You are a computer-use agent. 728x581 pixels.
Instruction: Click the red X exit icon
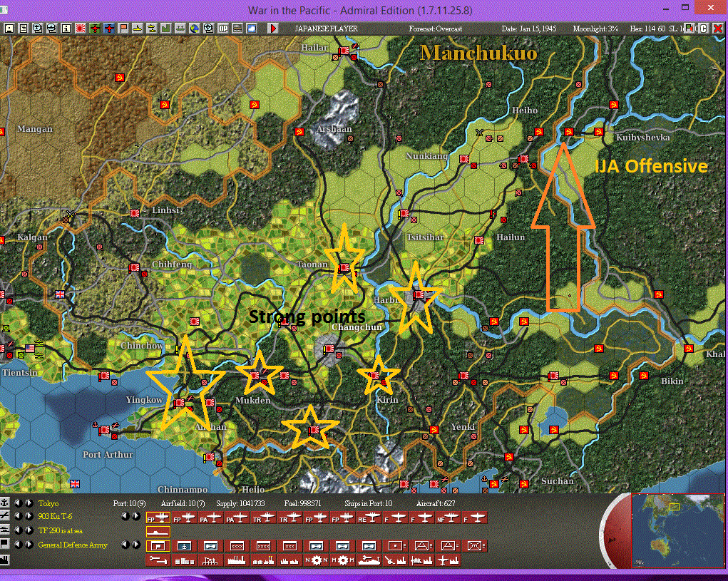(718, 29)
